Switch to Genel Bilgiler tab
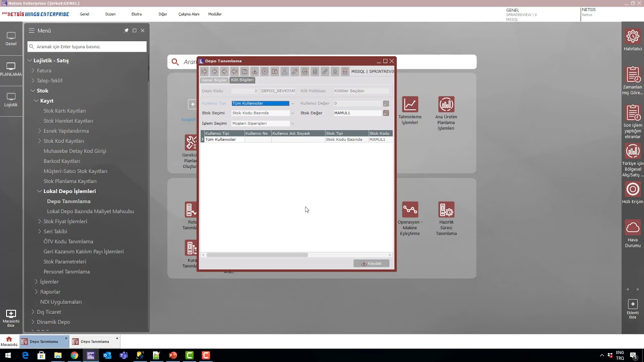Viewport: 644px width, 362px height. pos(214,80)
